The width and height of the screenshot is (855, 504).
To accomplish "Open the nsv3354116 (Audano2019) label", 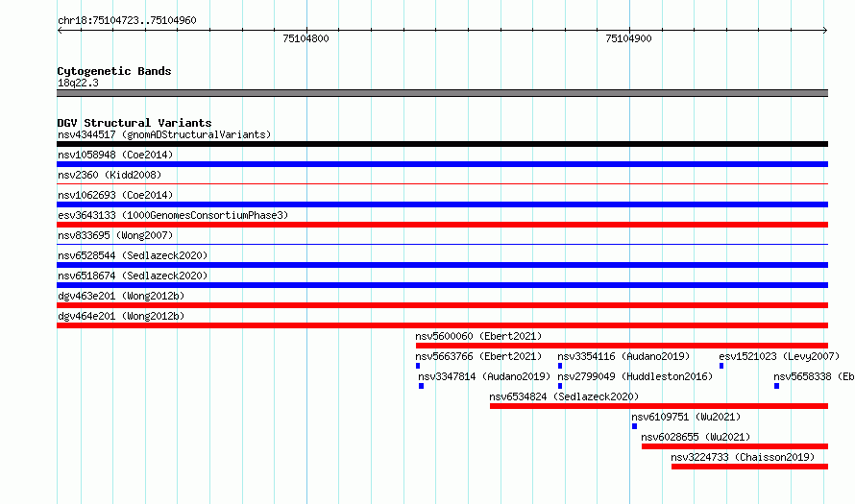I will pos(623,356).
